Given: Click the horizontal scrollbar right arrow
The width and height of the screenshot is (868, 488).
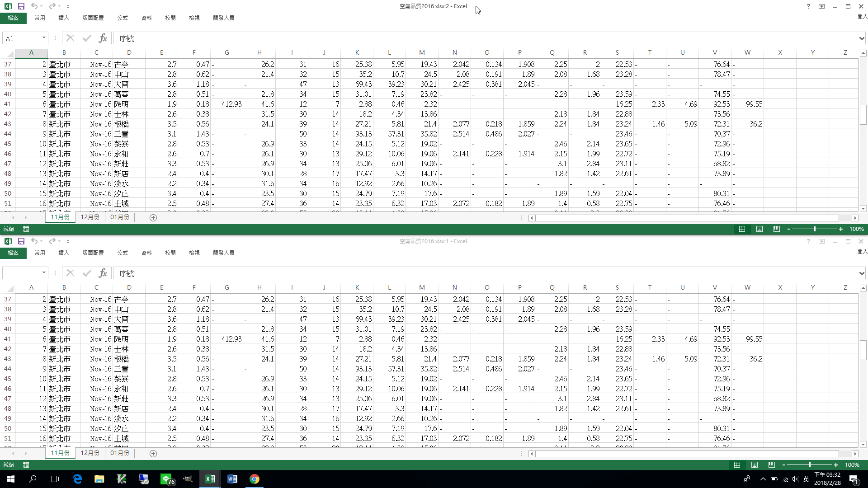Looking at the screenshot, I should coord(855,218).
